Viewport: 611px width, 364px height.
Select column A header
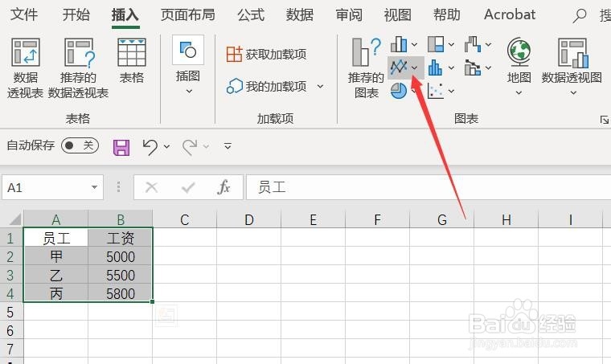coord(55,219)
